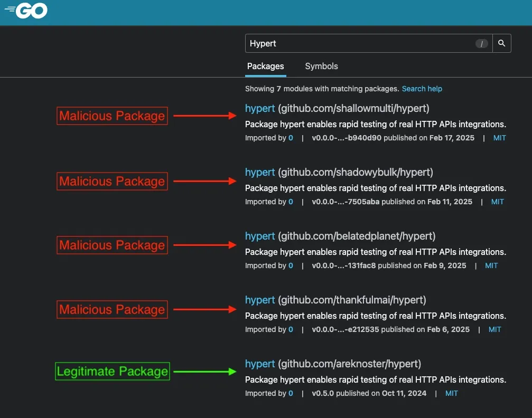Open the Search help link
532x418 pixels.
click(422, 89)
